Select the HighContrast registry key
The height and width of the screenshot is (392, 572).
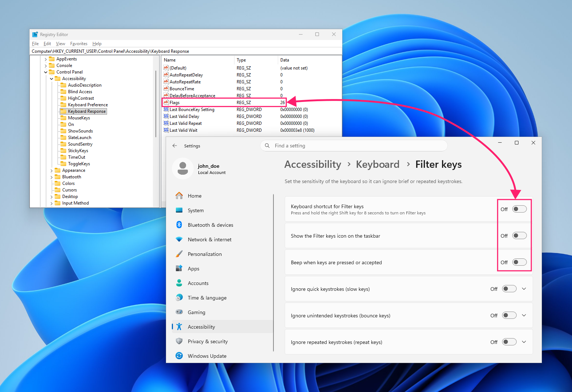(x=81, y=98)
